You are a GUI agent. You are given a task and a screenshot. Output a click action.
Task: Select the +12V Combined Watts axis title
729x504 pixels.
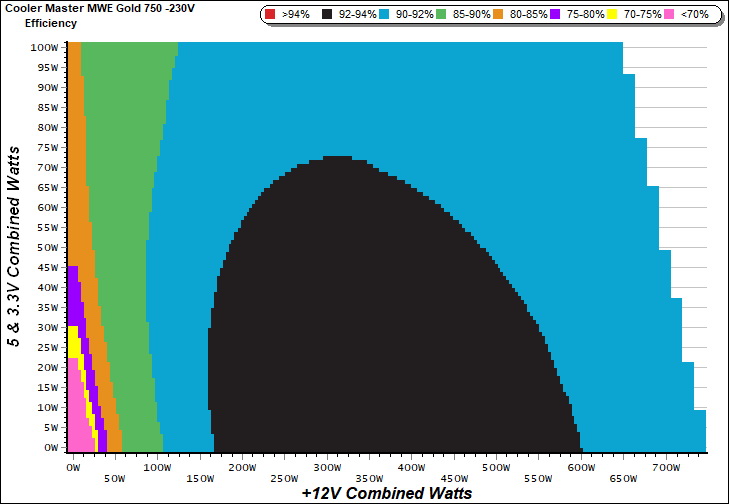[386, 493]
